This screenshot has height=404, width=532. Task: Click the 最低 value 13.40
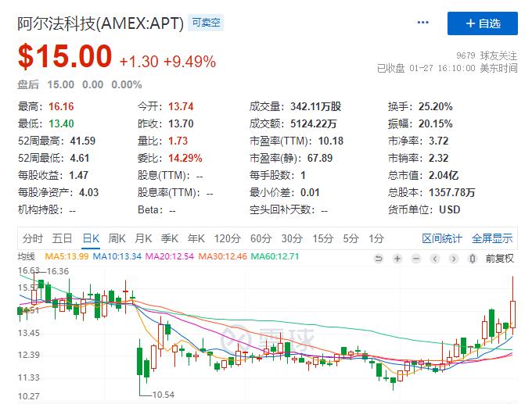[x=61, y=123]
